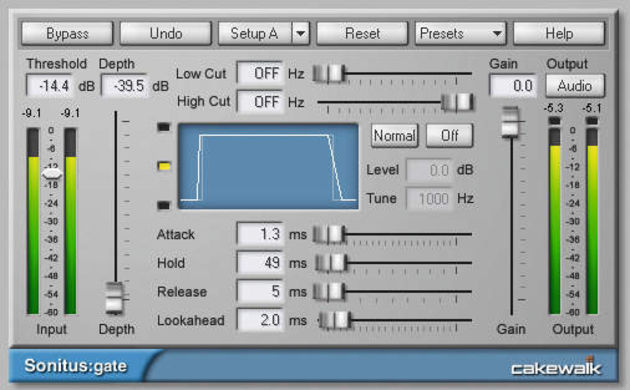Click the left output clip indicator

(x=554, y=120)
